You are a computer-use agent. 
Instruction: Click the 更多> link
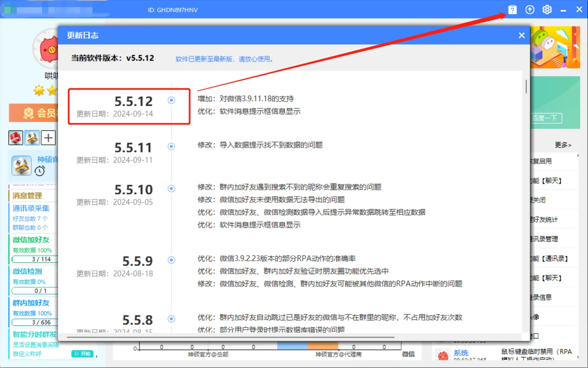[x=563, y=145]
